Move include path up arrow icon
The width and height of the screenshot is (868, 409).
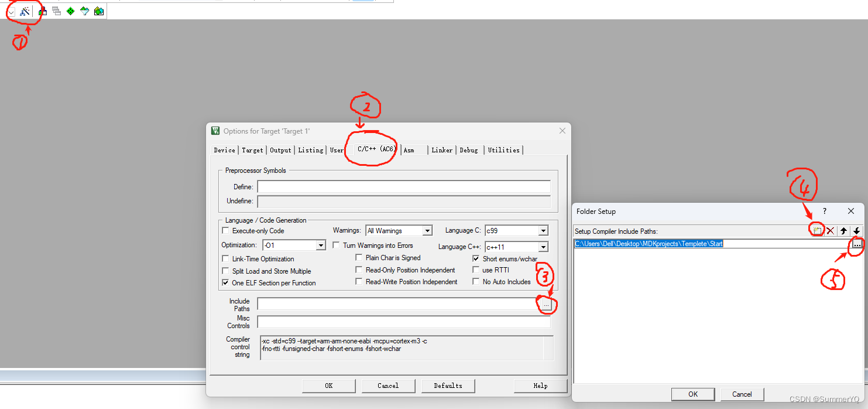point(843,231)
